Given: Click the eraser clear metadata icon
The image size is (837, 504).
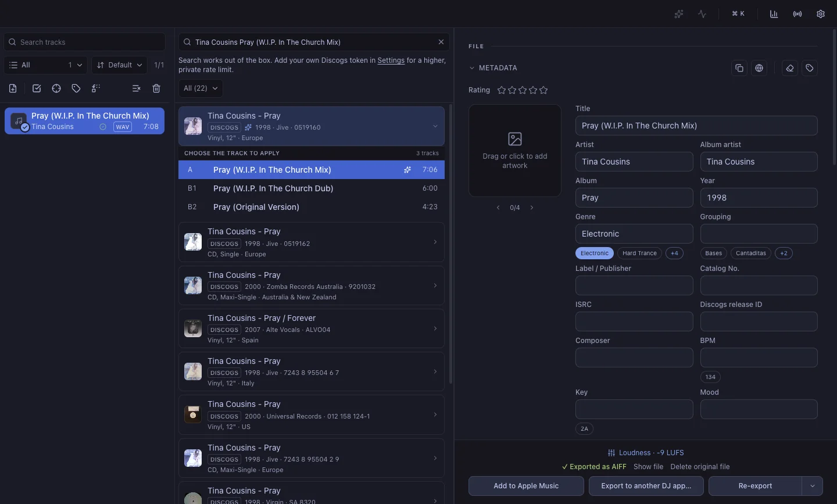Looking at the screenshot, I should click(790, 68).
